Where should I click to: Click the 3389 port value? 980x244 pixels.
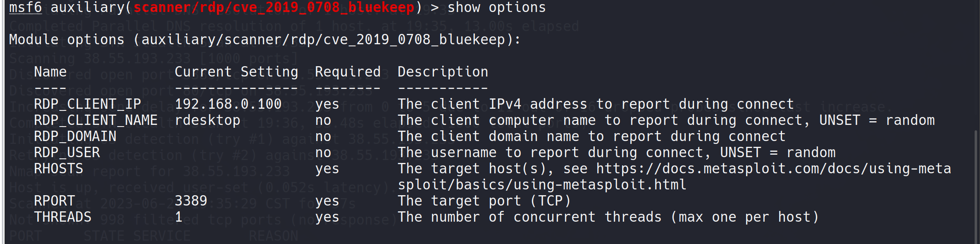point(191,201)
